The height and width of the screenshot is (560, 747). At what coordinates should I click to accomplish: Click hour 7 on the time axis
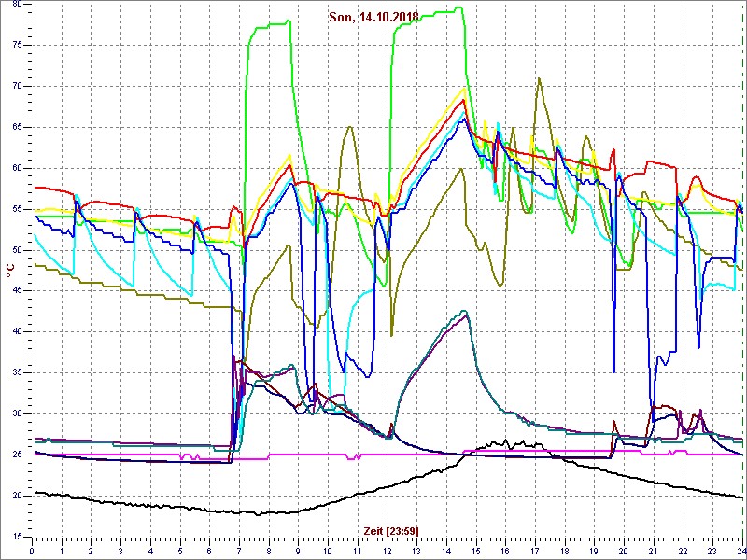pyautogui.click(x=239, y=550)
